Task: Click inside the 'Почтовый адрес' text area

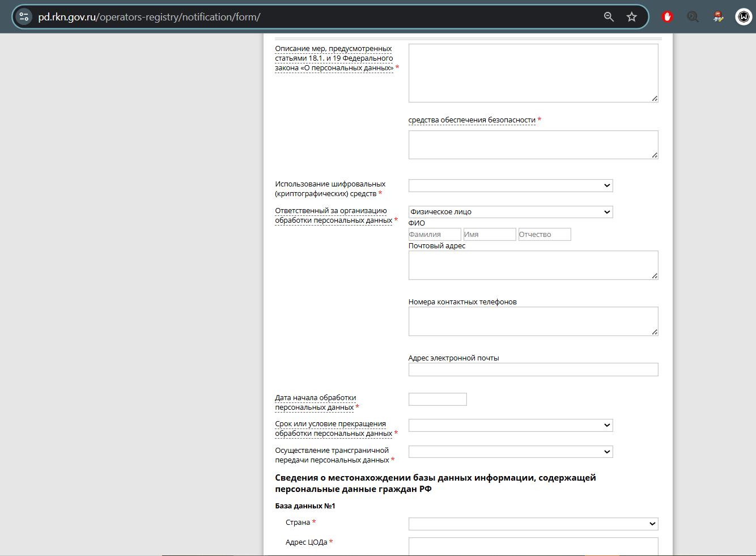Action: click(533, 265)
